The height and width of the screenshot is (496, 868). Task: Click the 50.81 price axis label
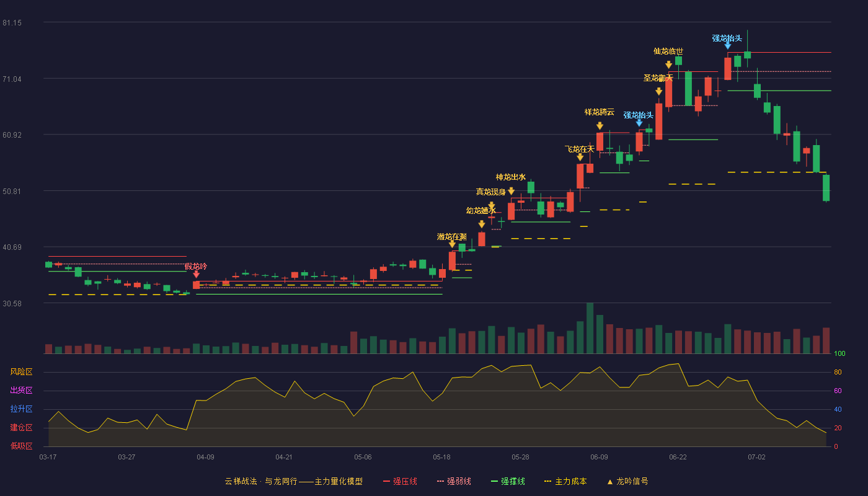12,191
